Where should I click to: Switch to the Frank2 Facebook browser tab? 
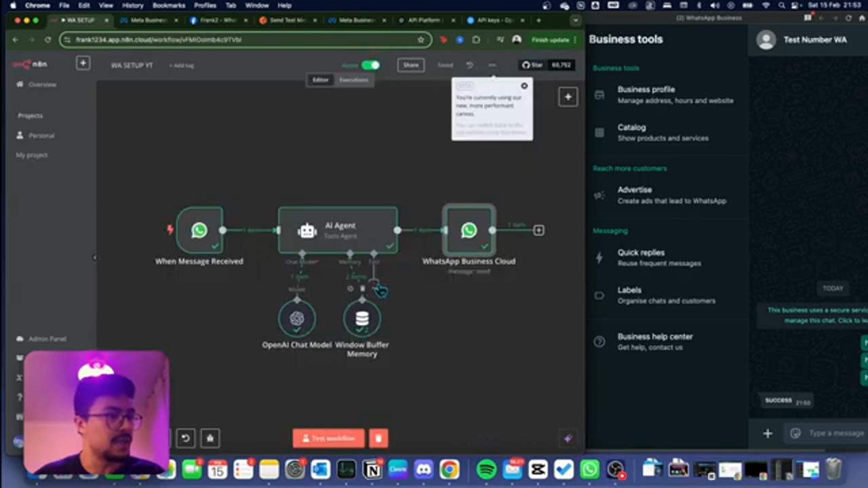[218, 20]
